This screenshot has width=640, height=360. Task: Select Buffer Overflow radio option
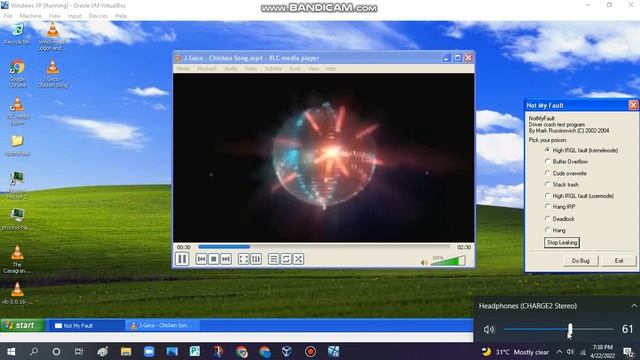click(x=567, y=162)
